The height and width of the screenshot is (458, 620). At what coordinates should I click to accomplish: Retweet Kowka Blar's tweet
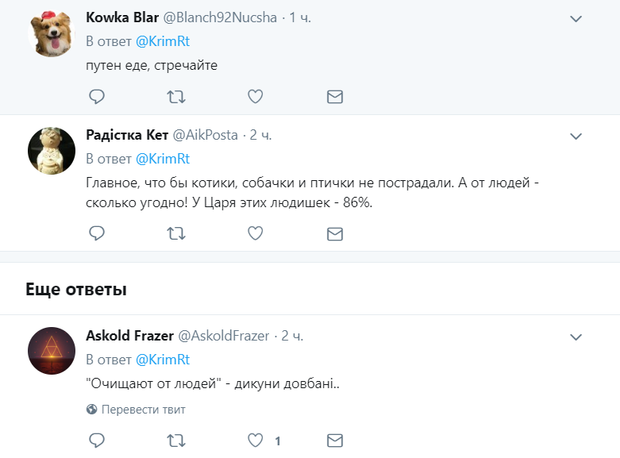[x=176, y=96]
